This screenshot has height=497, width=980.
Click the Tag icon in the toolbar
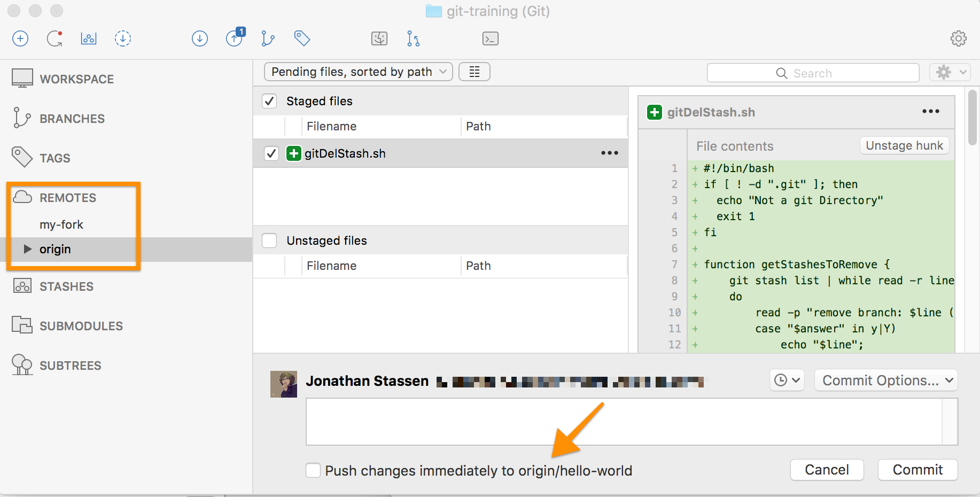[302, 38]
